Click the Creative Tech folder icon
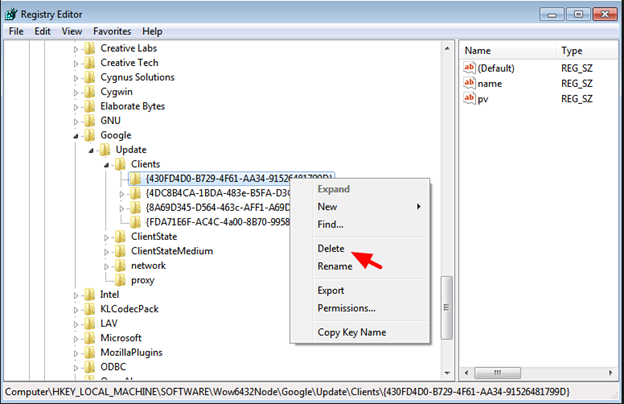 click(90, 63)
